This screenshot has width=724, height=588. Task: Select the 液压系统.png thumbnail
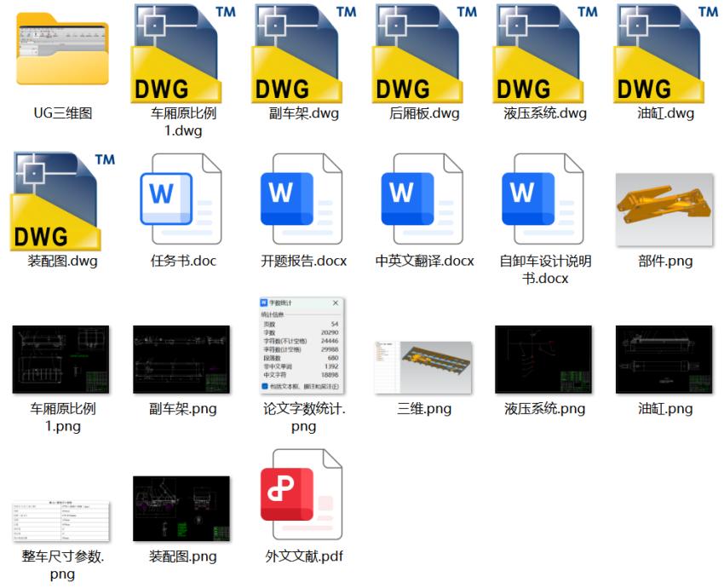point(543,360)
